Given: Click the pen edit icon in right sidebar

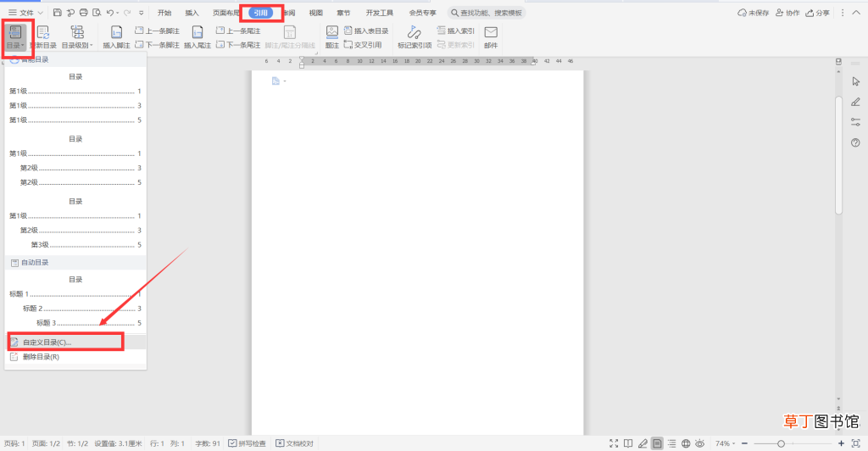Looking at the screenshot, I should (856, 102).
